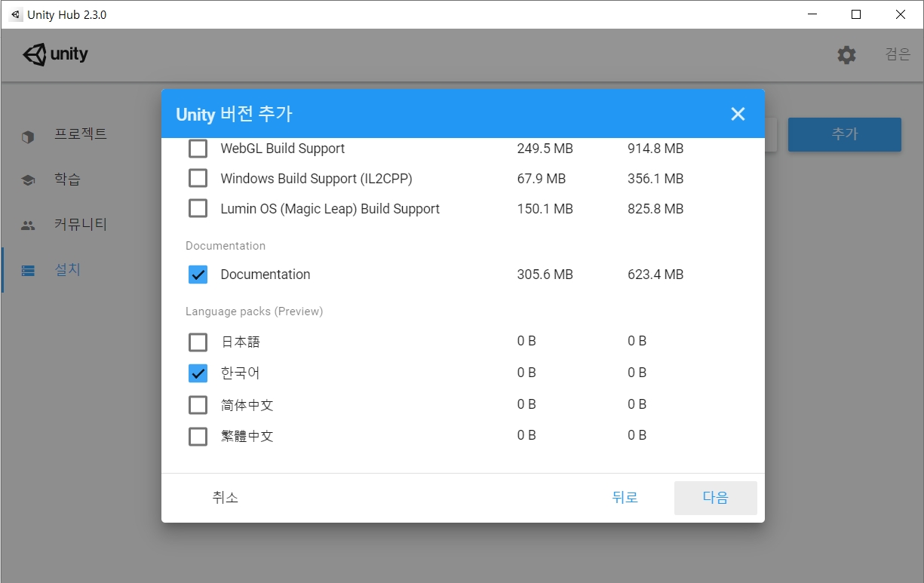Click the 623.4 MB install size value
Screen dimensions: 924x583
point(655,275)
